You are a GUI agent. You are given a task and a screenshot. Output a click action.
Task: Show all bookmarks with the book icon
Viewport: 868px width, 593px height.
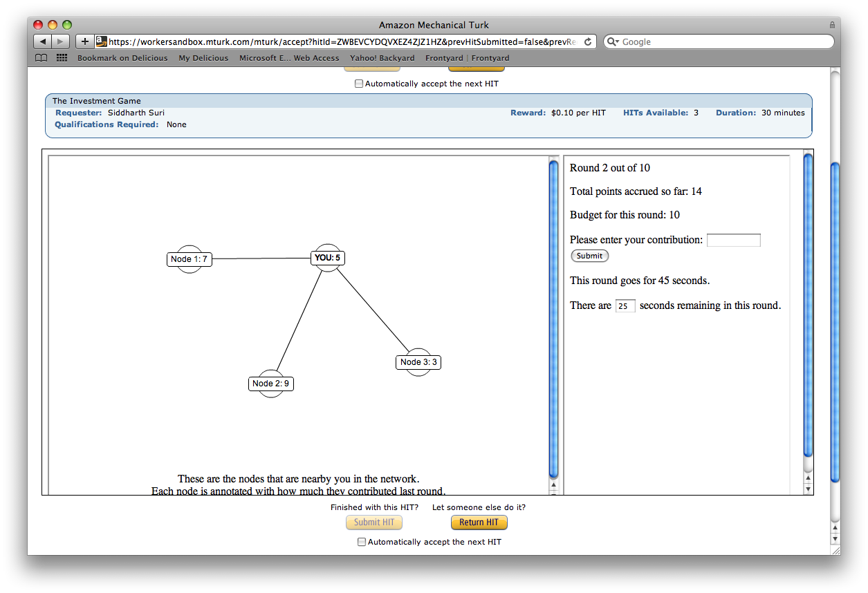coord(41,58)
